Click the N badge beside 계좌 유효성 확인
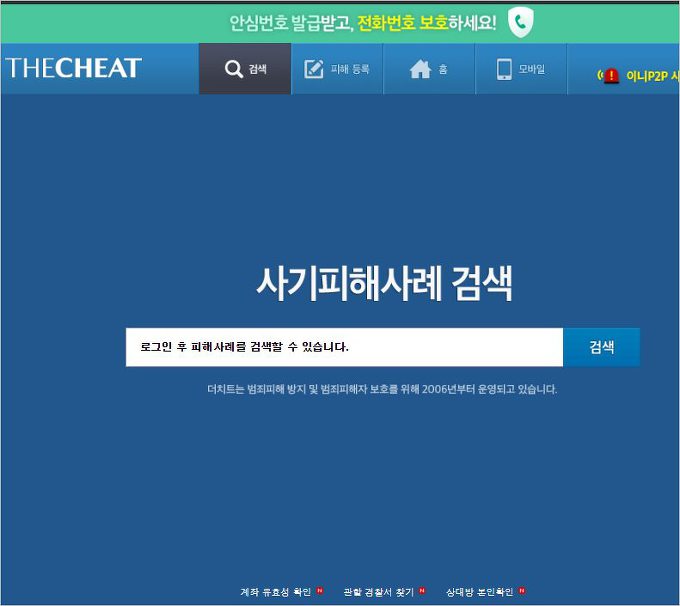The width and height of the screenshot is (680, 606). [x=320, y=591]
